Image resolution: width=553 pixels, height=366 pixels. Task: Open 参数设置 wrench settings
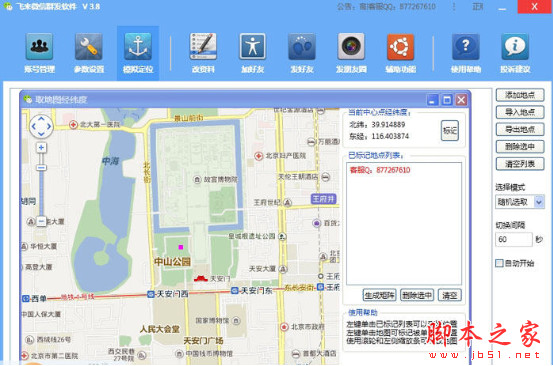click(89, 53)
